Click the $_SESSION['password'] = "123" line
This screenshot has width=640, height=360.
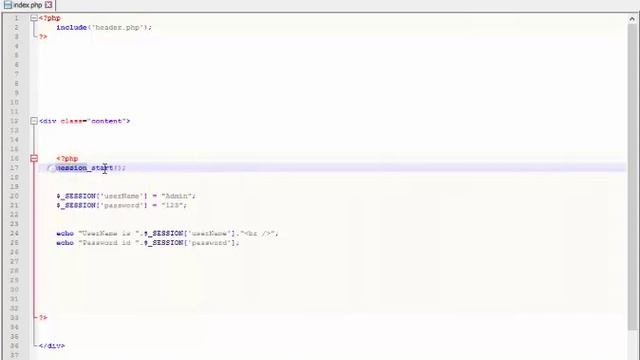click(x=121, y=205)
